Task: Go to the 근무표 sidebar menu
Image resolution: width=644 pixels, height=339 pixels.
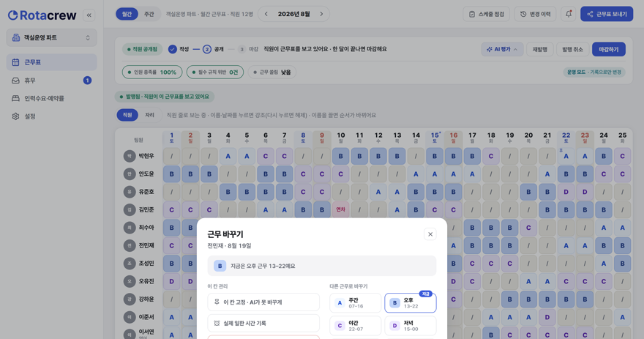Action: pos(51,62)
